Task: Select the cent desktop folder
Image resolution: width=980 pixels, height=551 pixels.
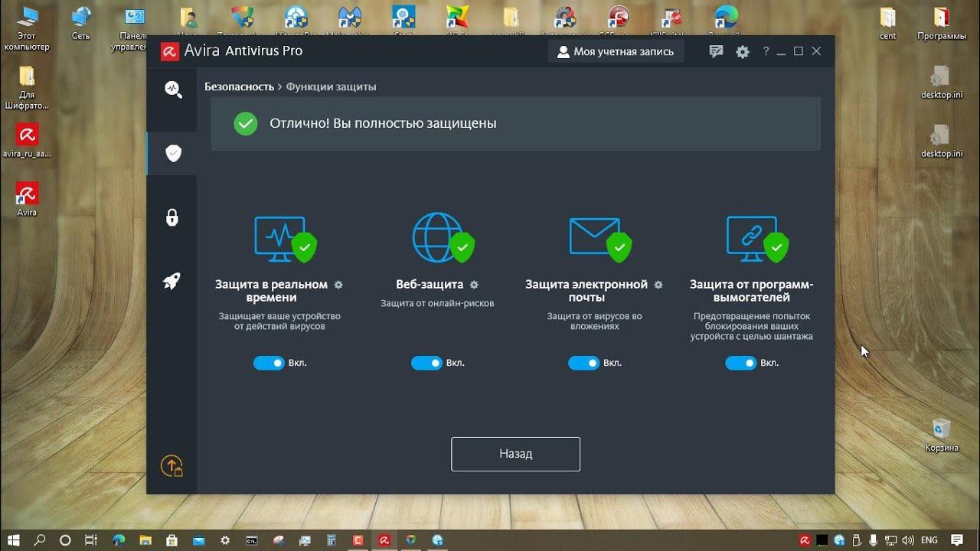Action: pyautogui.click(x=888, y=24)
